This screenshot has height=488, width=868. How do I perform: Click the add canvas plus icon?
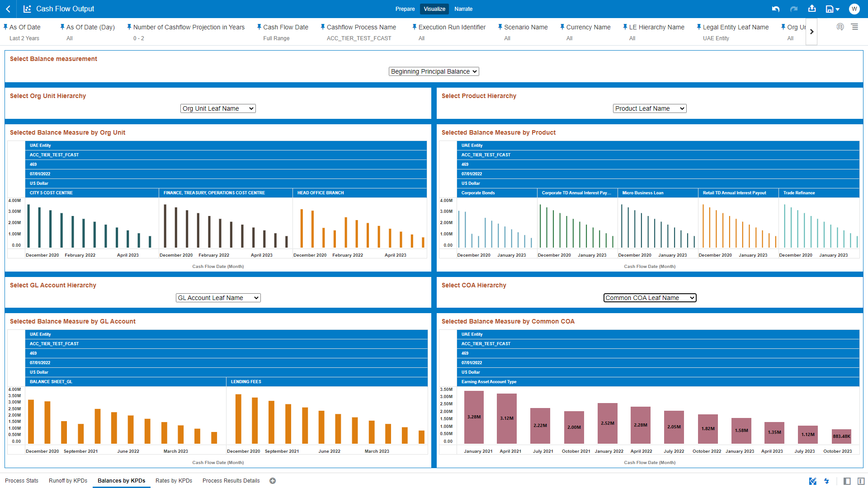pyautogui.click(x=273, y=481)
